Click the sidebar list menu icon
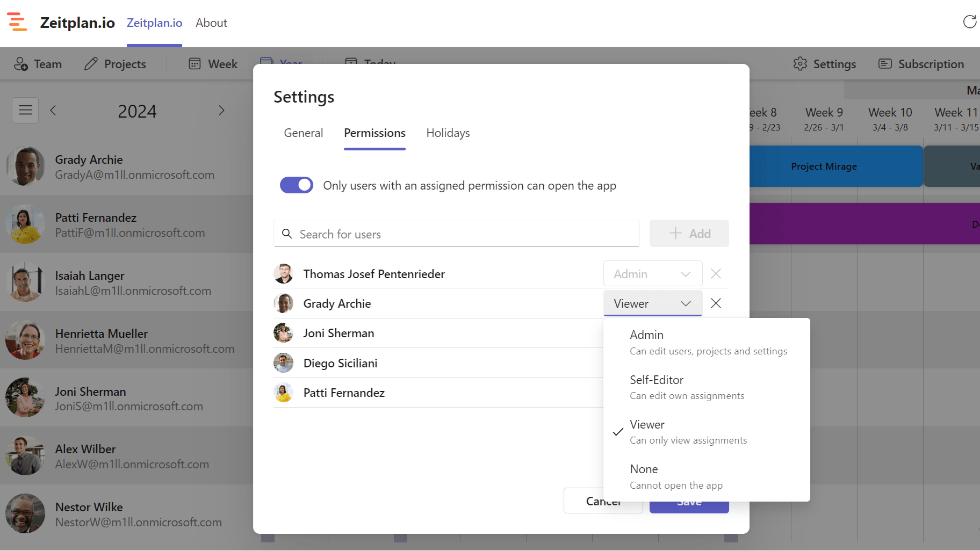980x551 pixels. click(x=25, y=111)
